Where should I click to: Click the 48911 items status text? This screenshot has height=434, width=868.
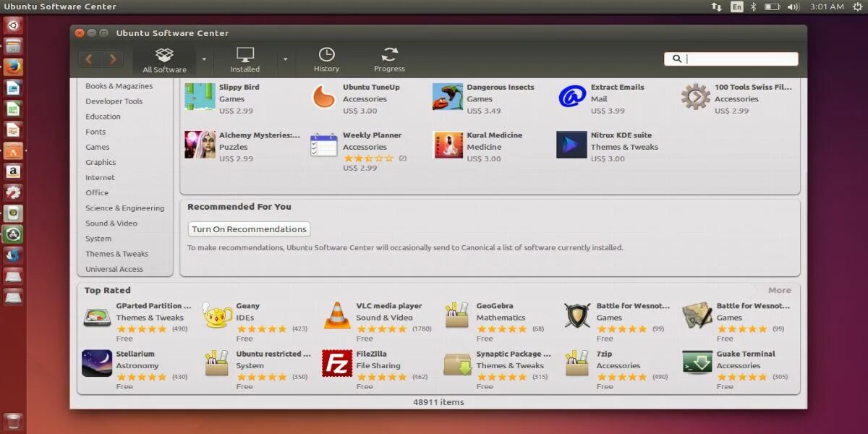[438, 401]
